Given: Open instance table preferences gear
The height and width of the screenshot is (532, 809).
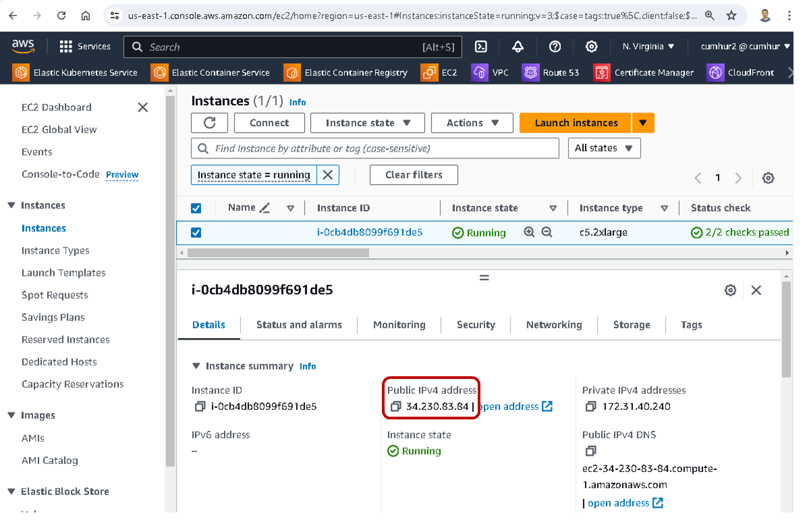Looking at the screenshot, I should pos(768,178).
